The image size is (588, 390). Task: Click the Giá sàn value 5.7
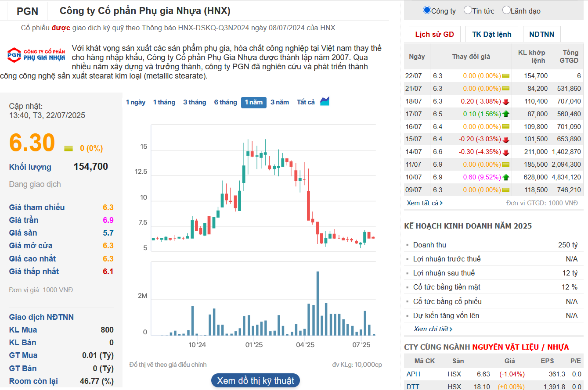[108, 233]
